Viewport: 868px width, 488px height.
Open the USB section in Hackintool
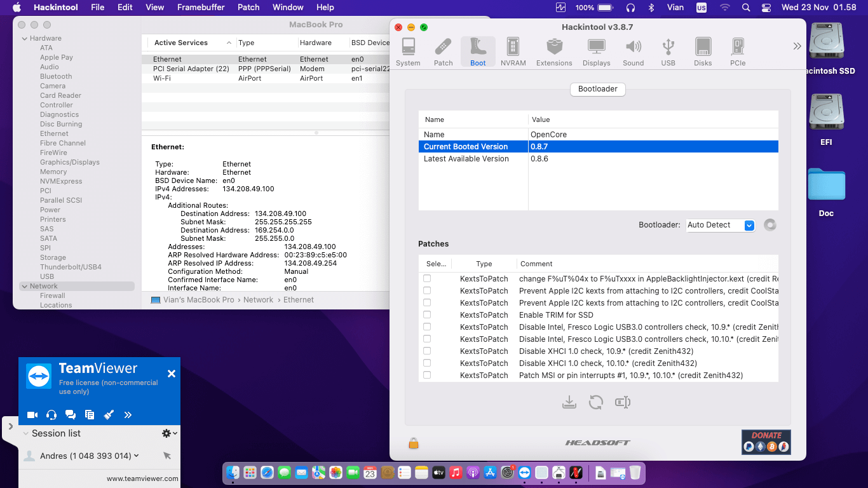click(668, 52)
